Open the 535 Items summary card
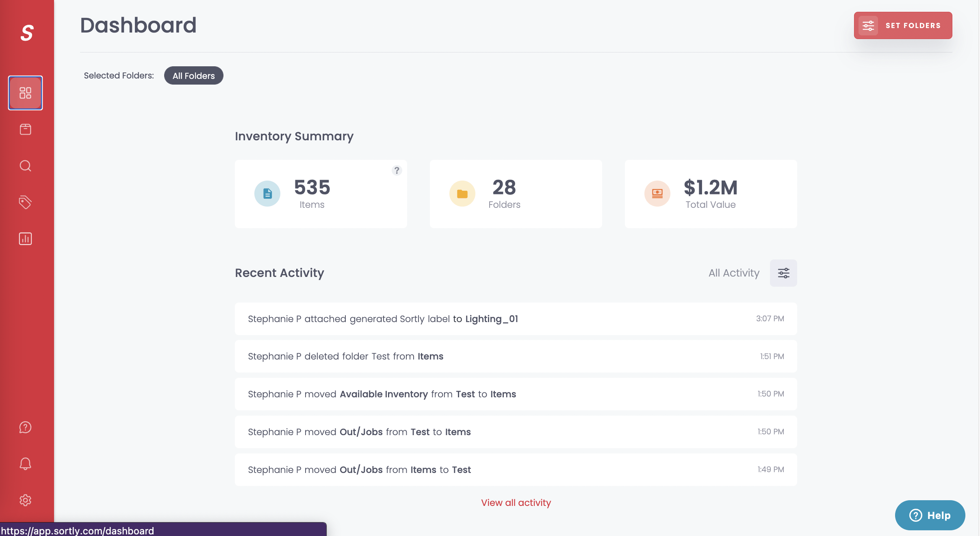 pos(321,194)
